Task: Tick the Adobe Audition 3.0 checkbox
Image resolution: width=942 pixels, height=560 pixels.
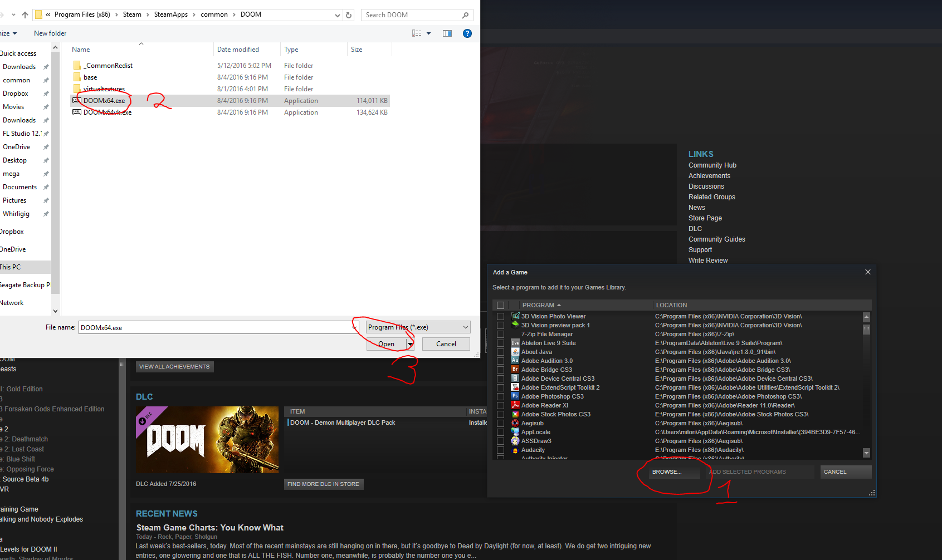Action: 500,361
